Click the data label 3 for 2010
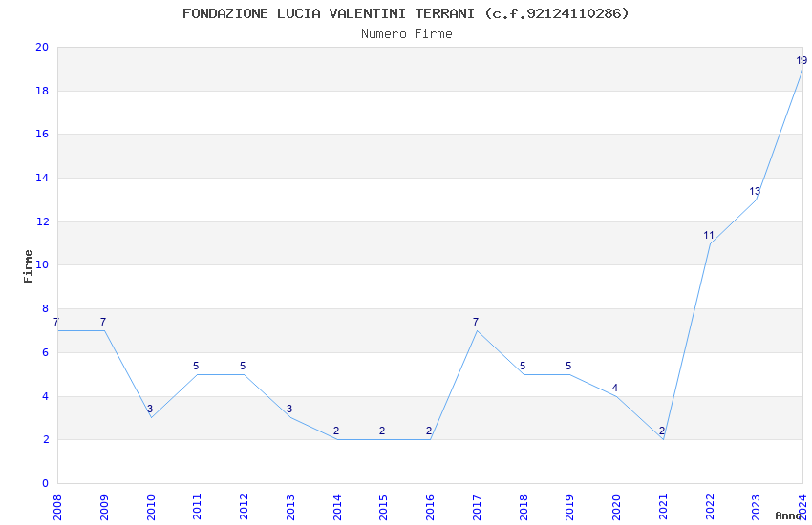This screenshot has height=525, width=812. (x=150, y=409)
